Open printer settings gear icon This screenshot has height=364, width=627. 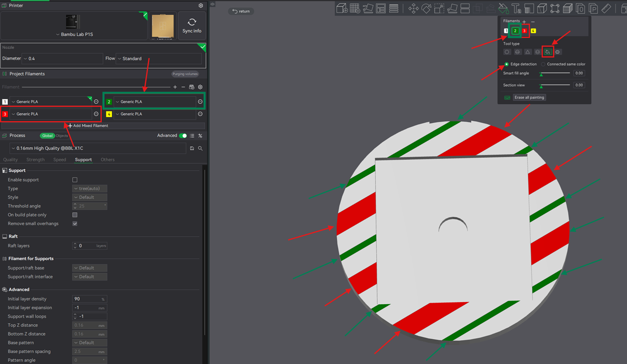[x=201, y=6]
